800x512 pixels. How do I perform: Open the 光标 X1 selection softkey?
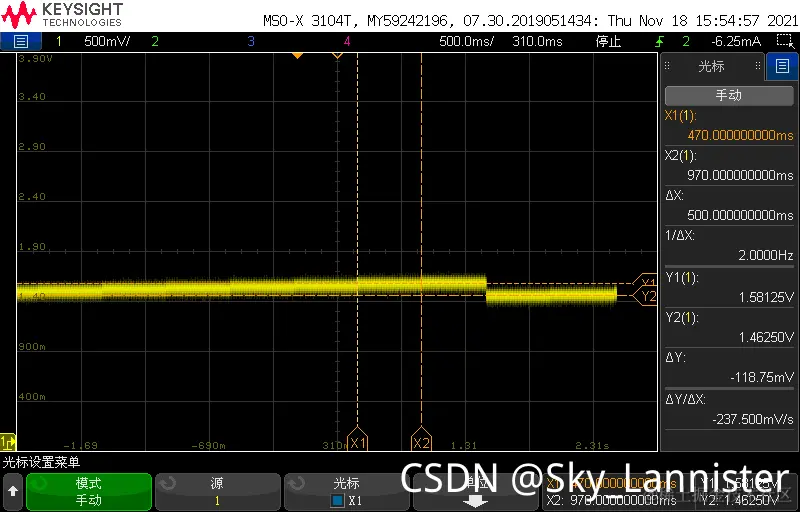click(346, 492)
